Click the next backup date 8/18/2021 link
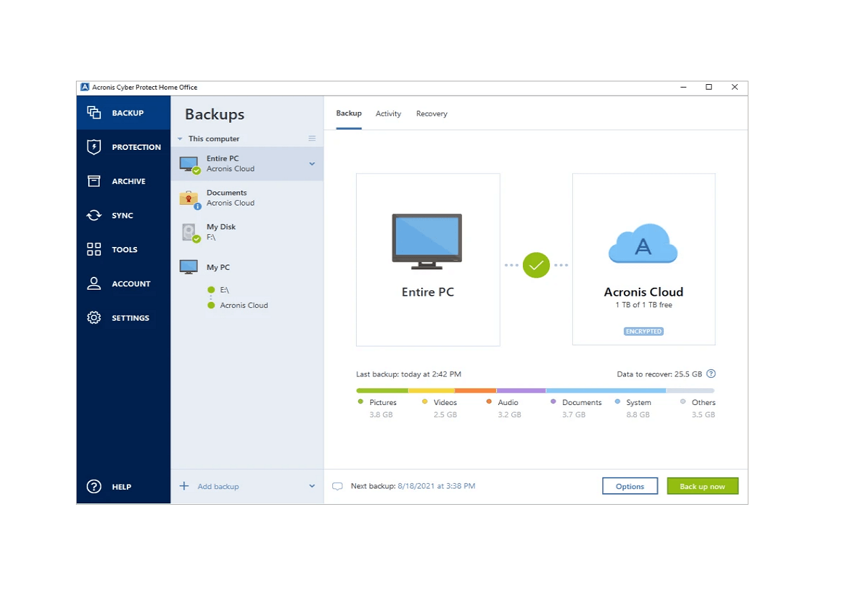Viewport: 868px width, 614px height. (437, 486)
